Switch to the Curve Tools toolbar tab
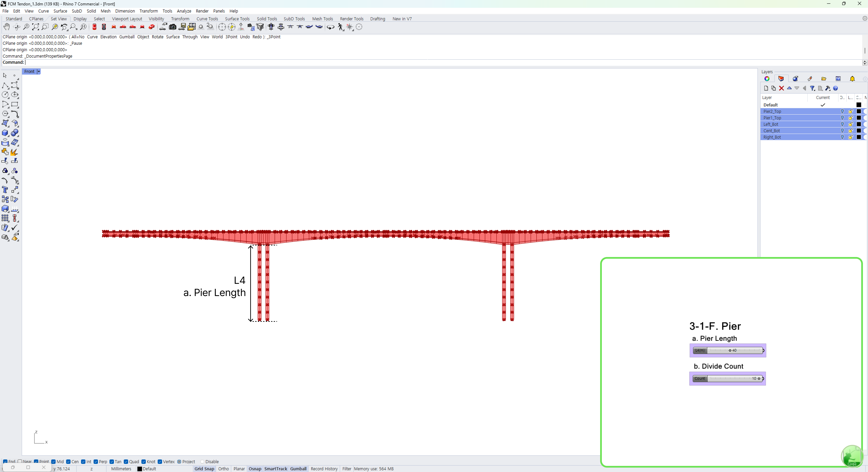The width and height of the screenshot is (868, 472). tap(207, 19)
